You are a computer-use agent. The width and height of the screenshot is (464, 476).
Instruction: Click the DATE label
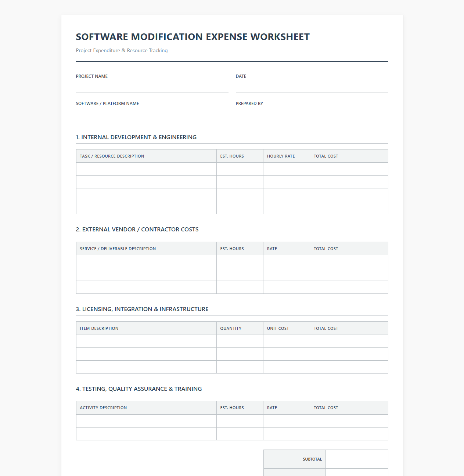241,76
